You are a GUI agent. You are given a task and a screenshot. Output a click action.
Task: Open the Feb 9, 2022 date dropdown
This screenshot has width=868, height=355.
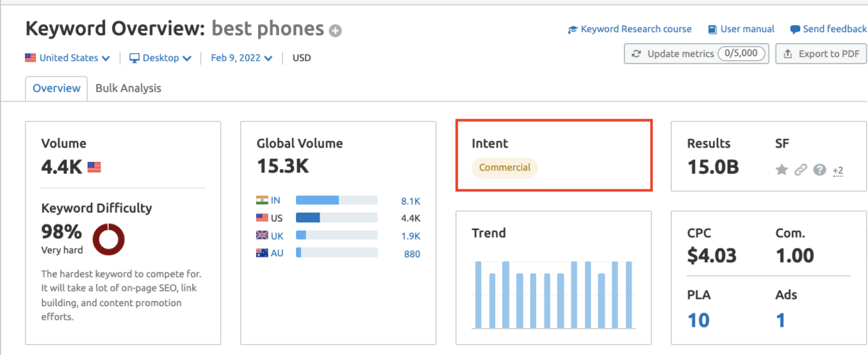(x=242, y=58)
